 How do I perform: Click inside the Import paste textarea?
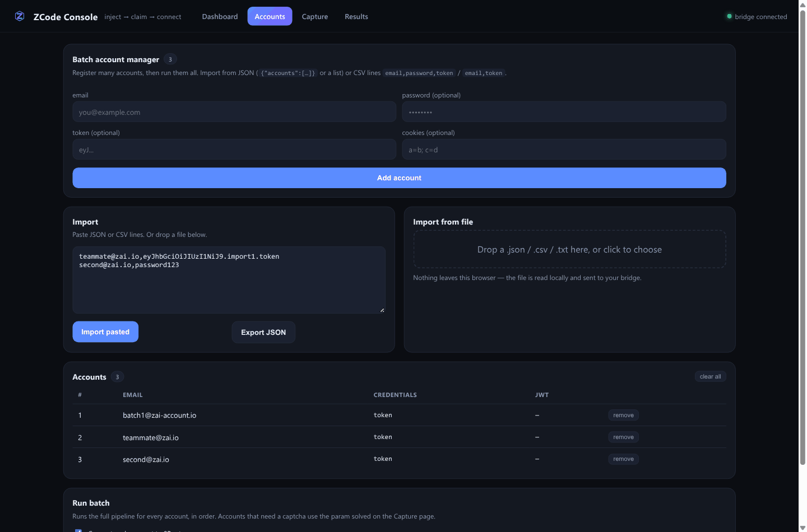coord(229,280)
